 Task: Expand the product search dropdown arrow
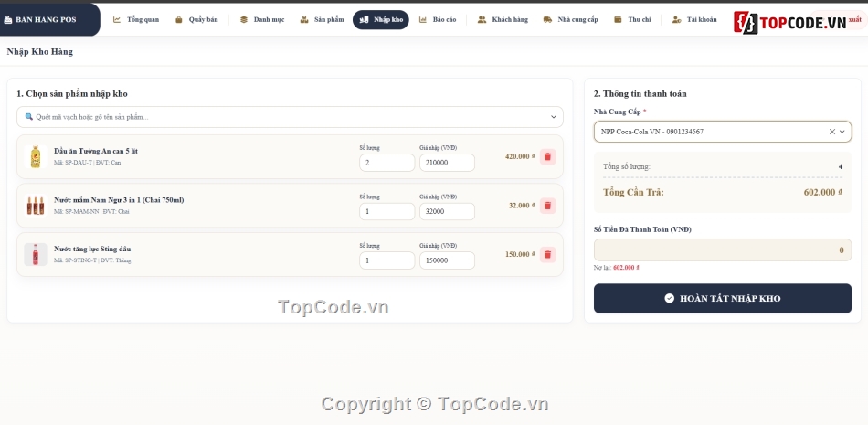[553, 117]
